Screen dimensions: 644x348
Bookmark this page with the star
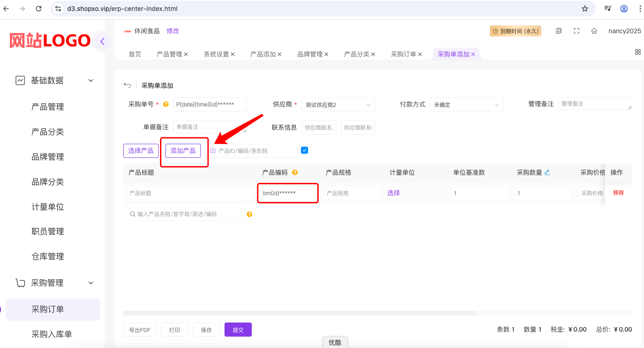(585, 9)
